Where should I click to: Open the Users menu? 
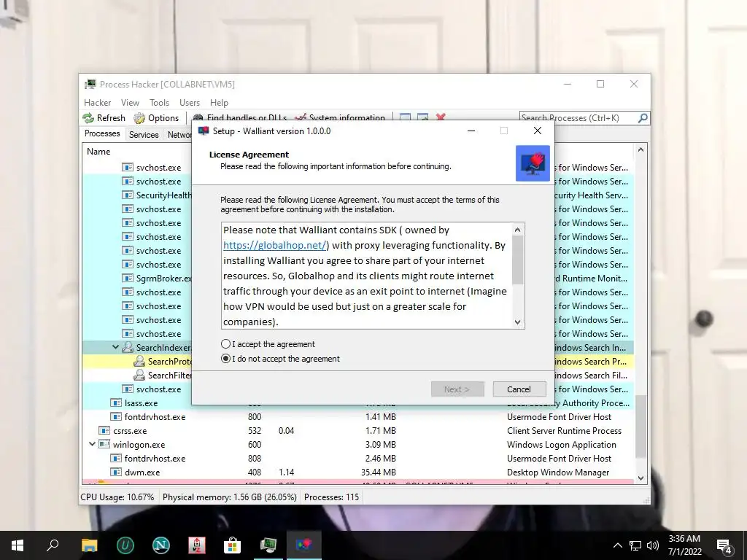click(x=190, y=102)
